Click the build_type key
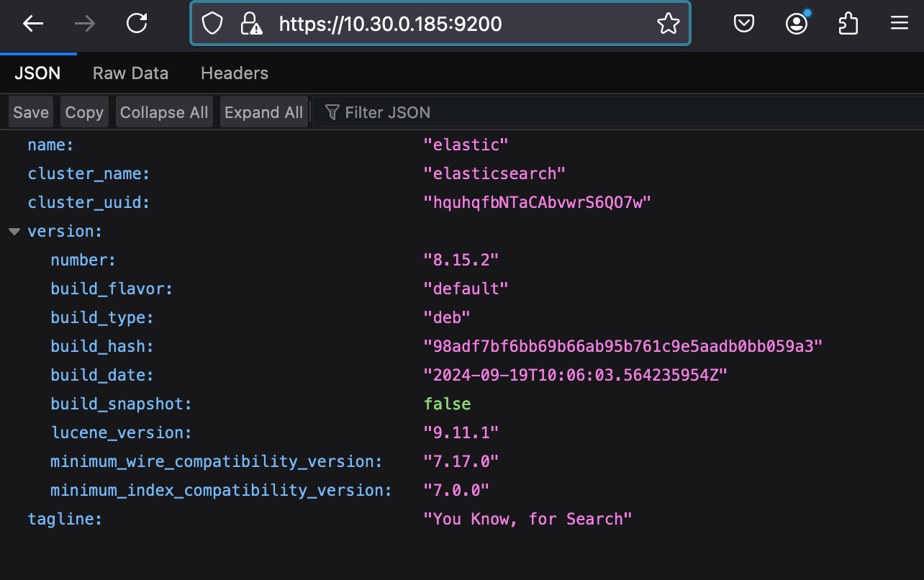The image size is (924, 580). (x=102, y=318)
